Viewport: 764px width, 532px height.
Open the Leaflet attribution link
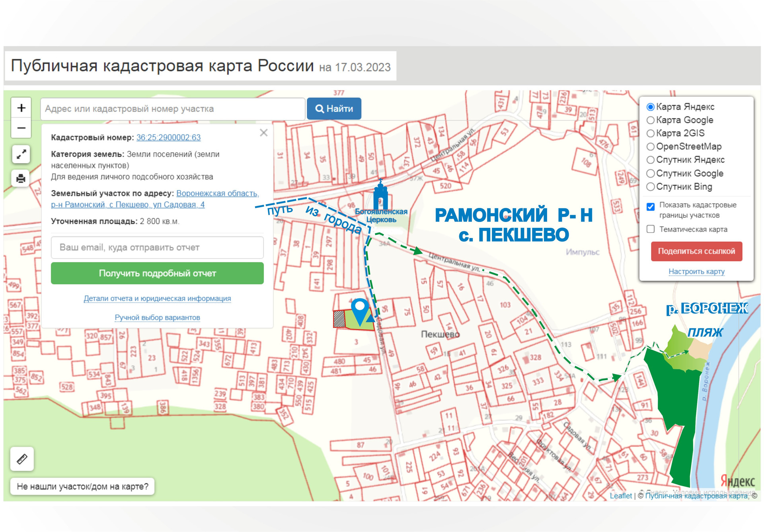click(621, 495)
